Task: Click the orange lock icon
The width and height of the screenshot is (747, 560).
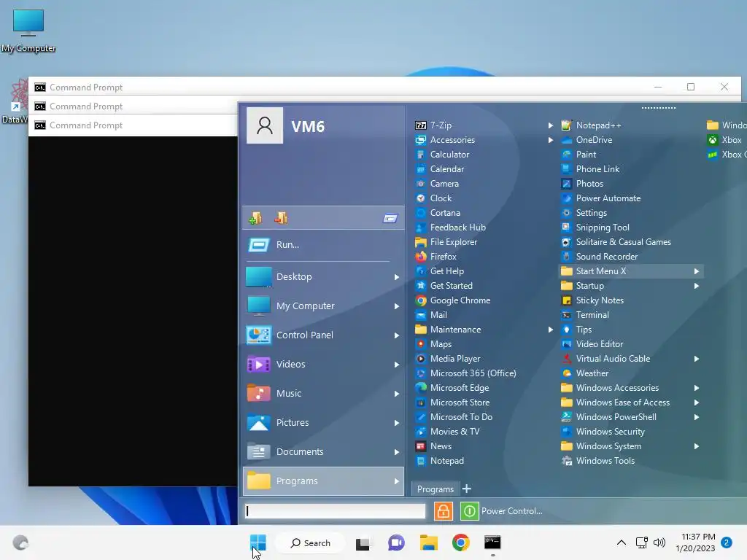Action: [443, 511]
